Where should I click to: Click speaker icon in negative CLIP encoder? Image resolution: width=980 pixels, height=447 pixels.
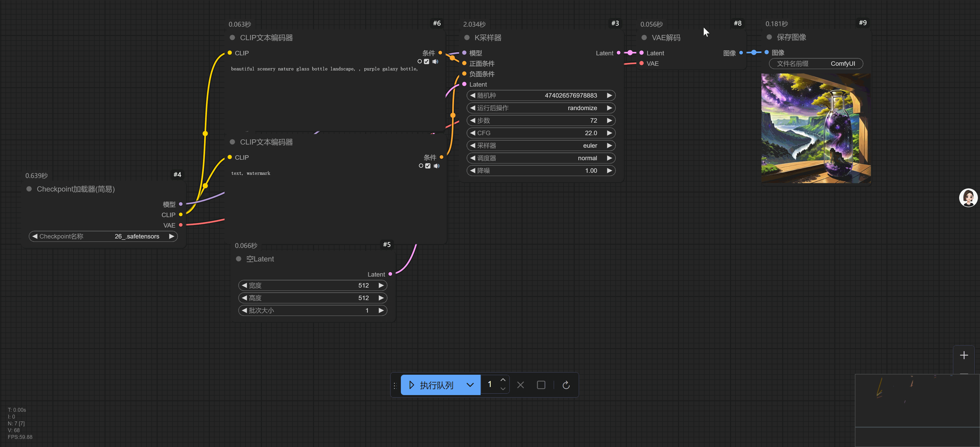436,166
